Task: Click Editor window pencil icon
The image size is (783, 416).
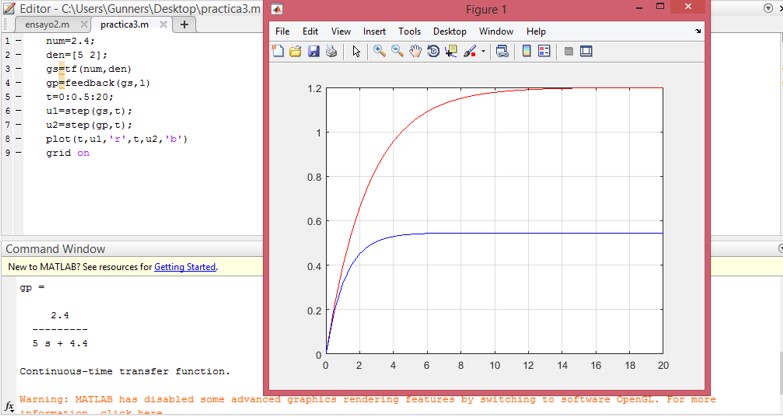Action: point(9,8)
